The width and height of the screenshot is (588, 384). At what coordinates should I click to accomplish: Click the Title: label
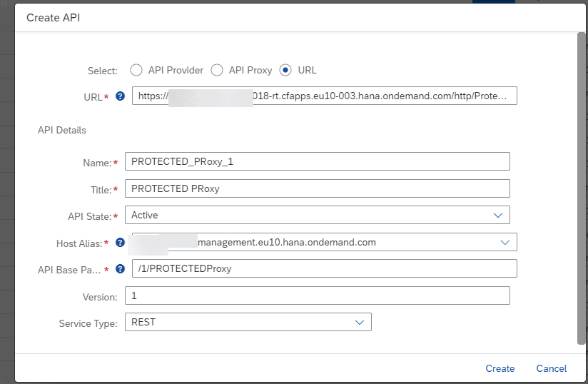101,190
